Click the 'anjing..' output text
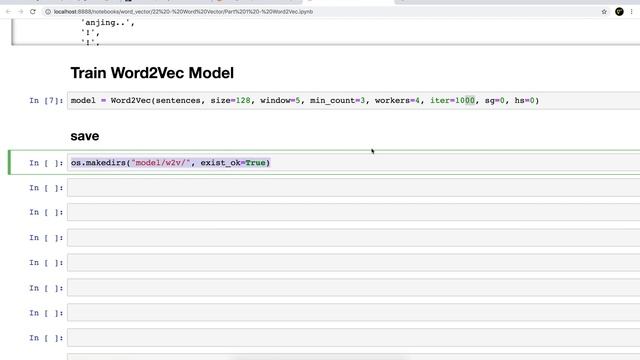 point(108,23)
